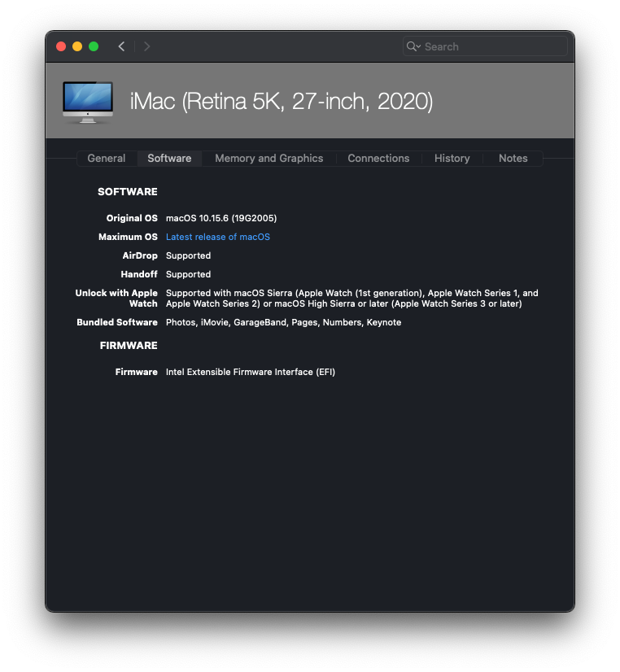Screen dimensions: 620x672
Task: Click the FIRMWARE section heading
Action: 129,346
